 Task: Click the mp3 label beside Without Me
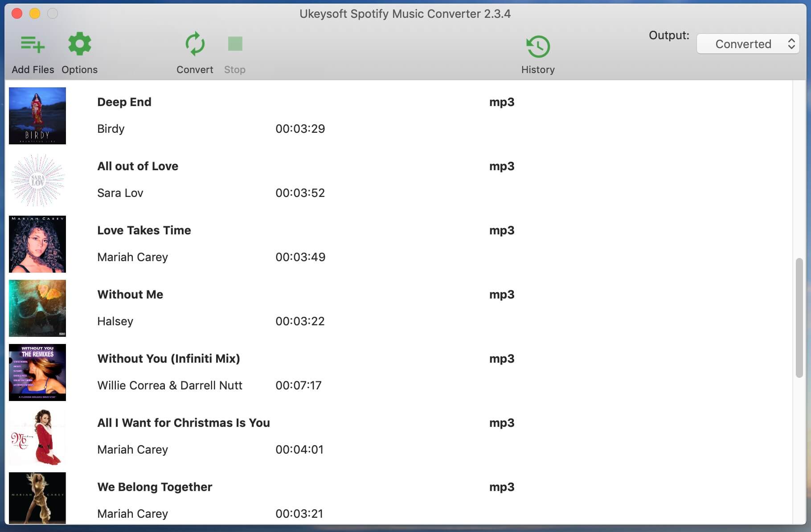coord(502,294)
